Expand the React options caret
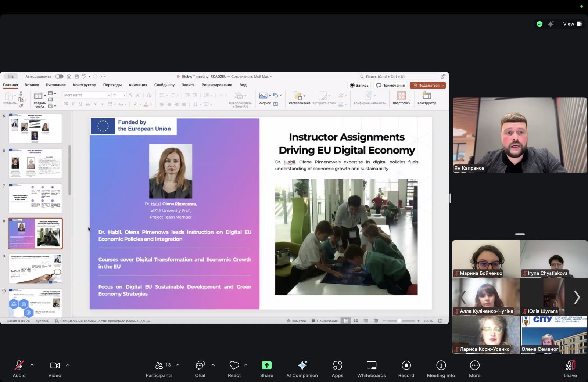The image size is (588, 382). 245,365
